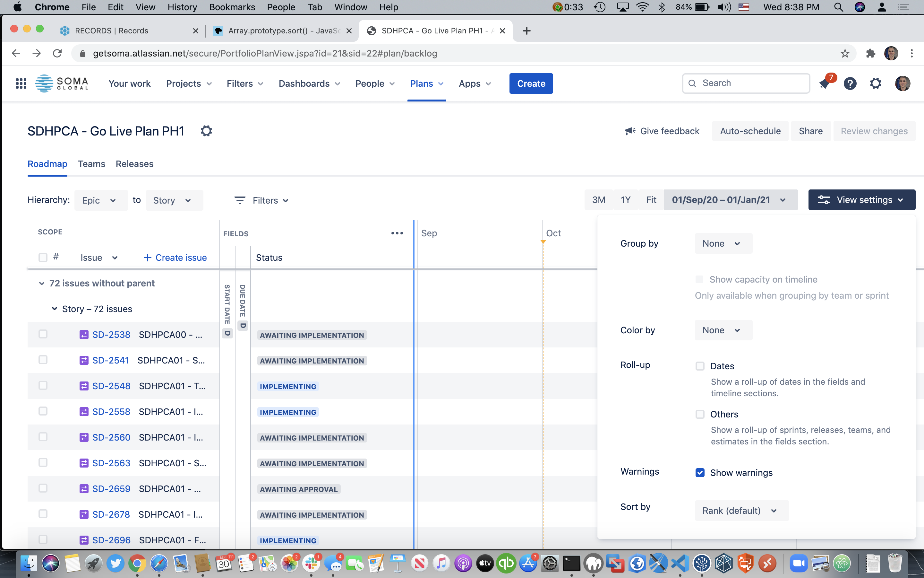
Task: Enable Others roll-up checkbox
Action: 700,414
